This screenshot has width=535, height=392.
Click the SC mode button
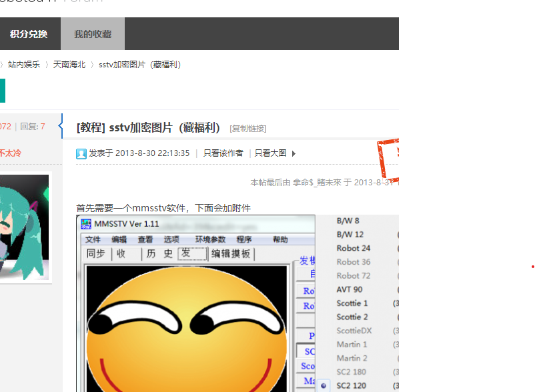pos(306,351)
